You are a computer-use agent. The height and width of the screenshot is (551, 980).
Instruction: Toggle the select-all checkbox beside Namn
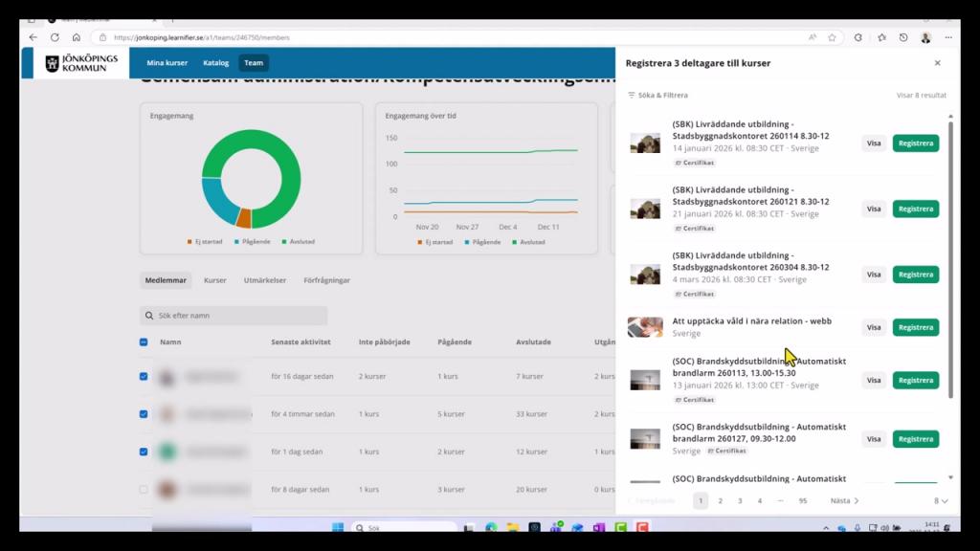(144, 342)
